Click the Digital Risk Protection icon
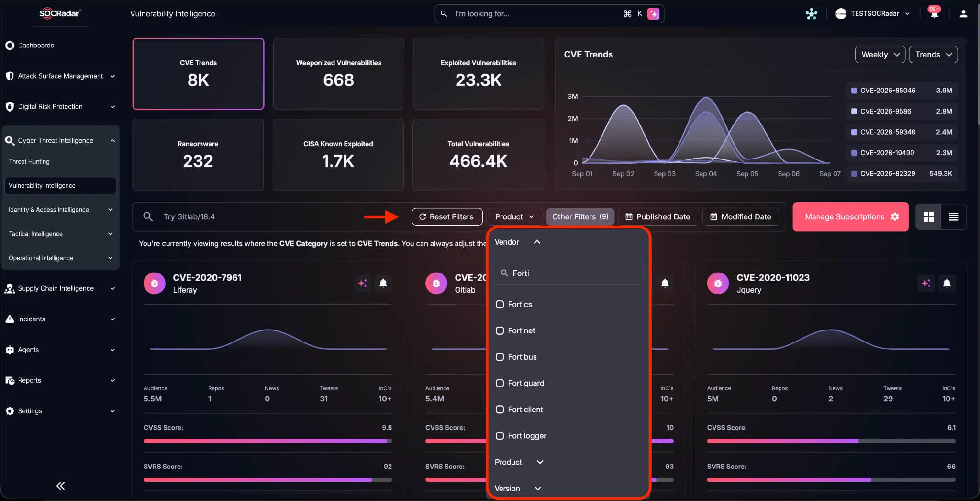Screen dimensions: 980x501 tap(10, 107)
